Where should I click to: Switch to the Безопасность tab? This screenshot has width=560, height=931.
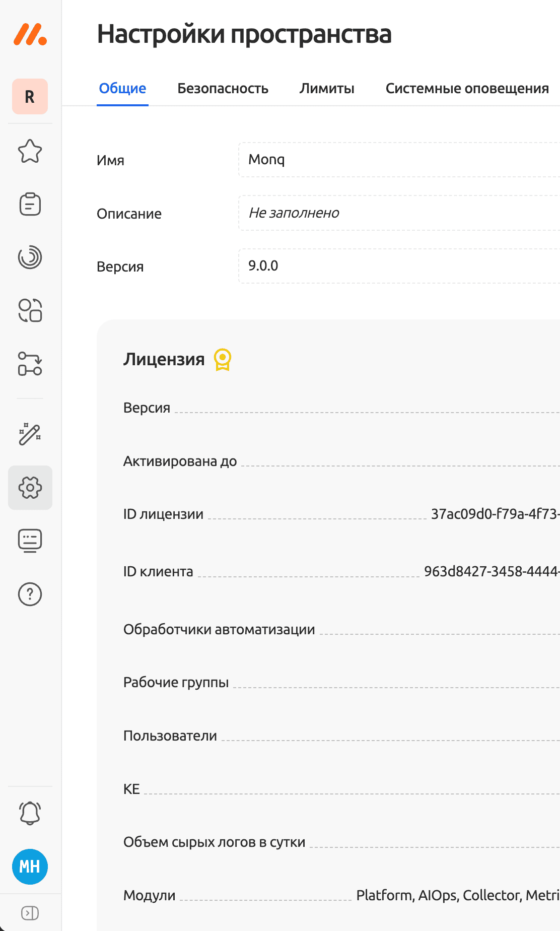(x=223, y=89)
